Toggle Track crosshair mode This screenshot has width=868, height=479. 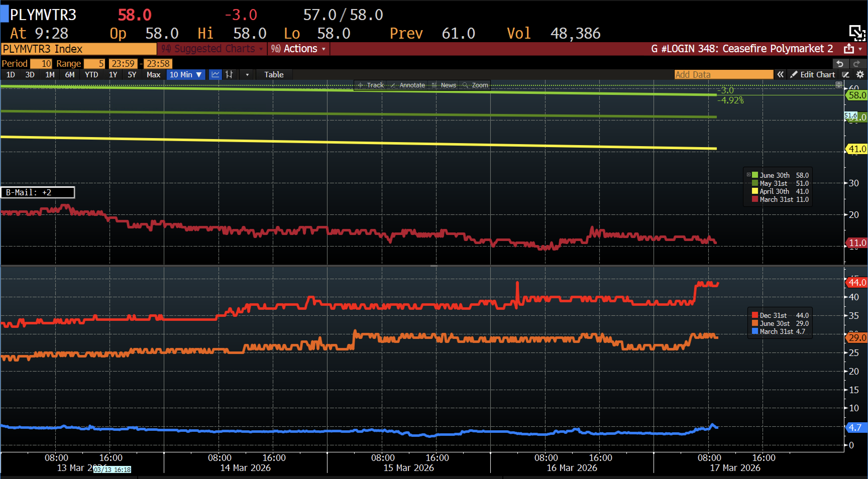coord(371,85)
